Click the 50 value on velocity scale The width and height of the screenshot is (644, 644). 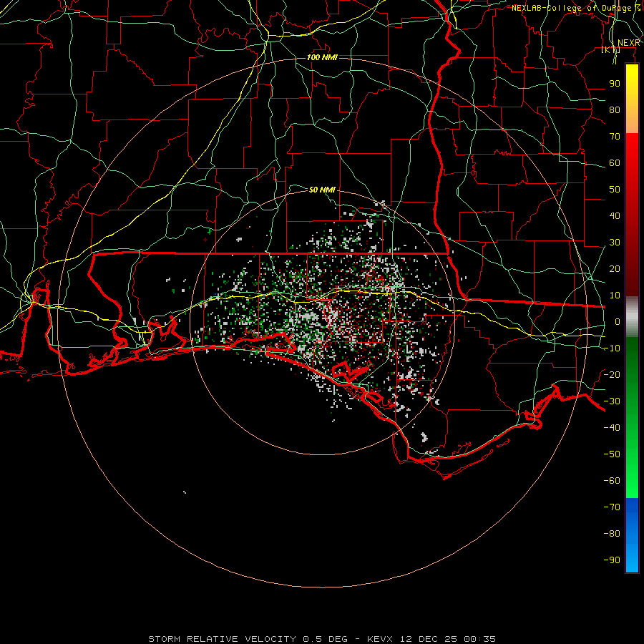tap(615, 190)
